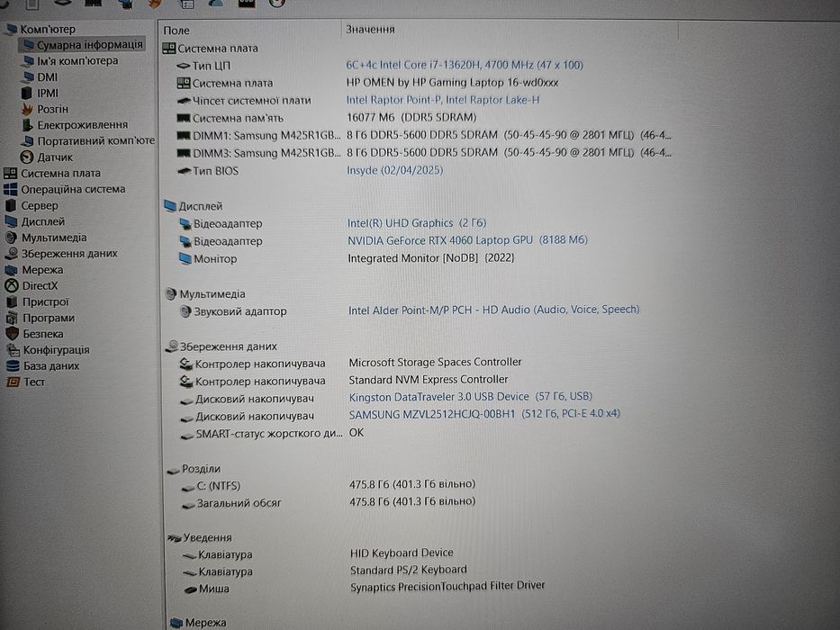Select Standard NVM Express Controller row
840x630 pixels.
click(343, 381)
